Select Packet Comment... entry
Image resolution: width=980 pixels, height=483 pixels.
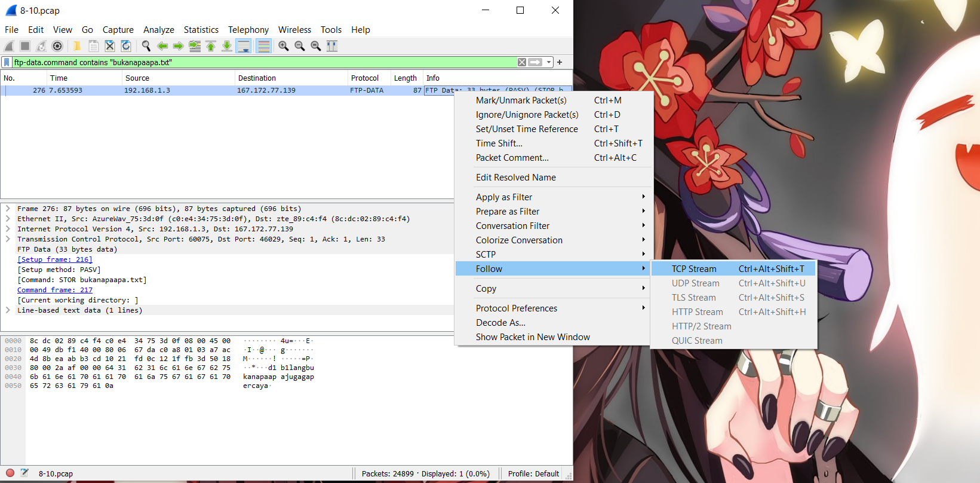554,158
